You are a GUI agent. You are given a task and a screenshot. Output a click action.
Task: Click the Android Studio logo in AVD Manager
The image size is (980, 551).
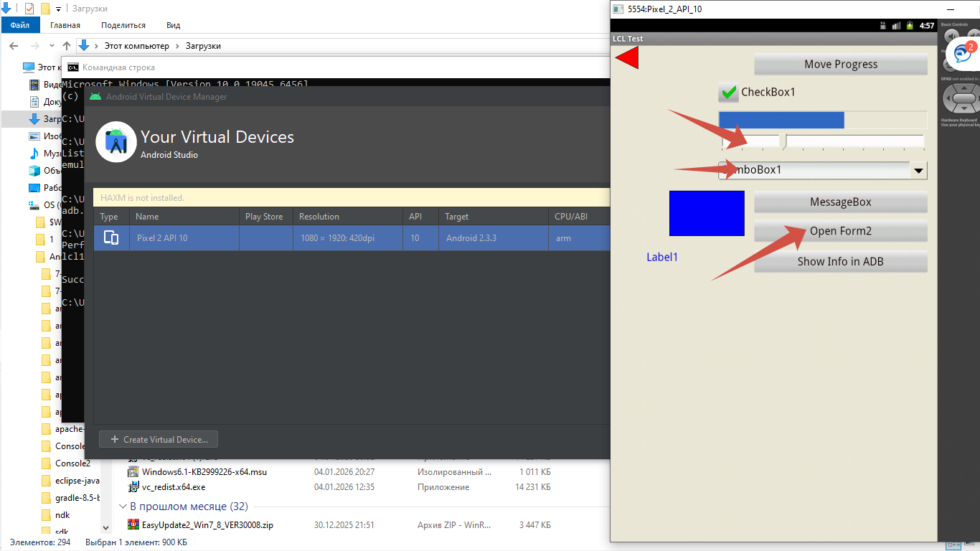(116, 142)
